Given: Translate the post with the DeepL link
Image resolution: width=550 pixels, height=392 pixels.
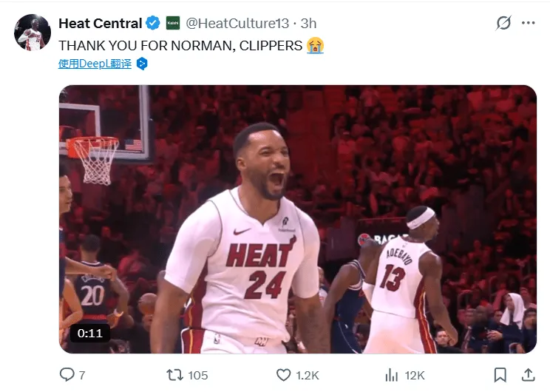Looking at the screenshot, I should (x=95, y=64).
